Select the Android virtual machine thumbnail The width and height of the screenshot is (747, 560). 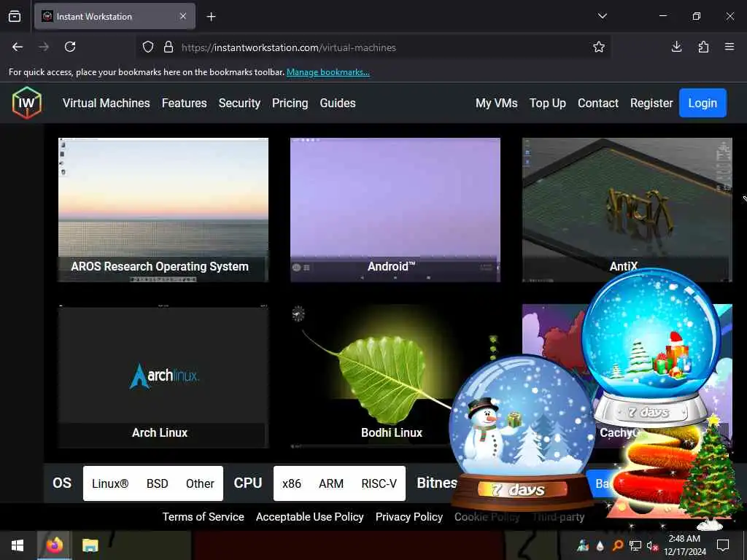click(x=395, y=209)
